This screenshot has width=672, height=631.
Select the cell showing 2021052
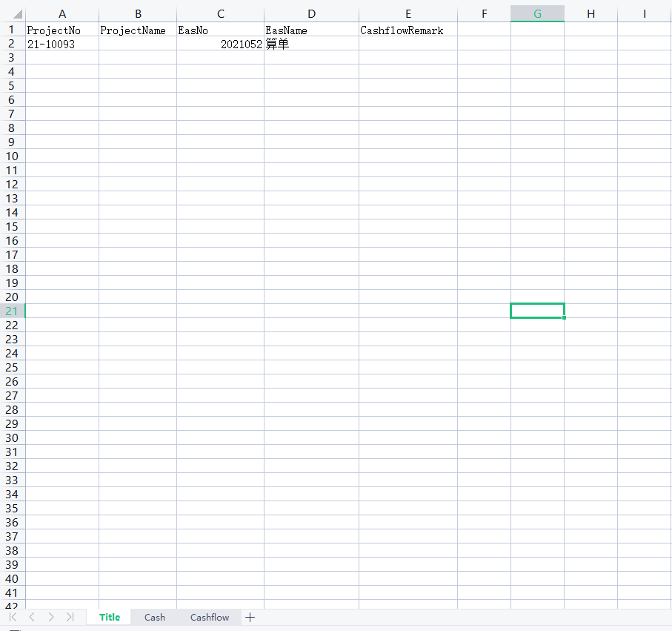[220, 44]
